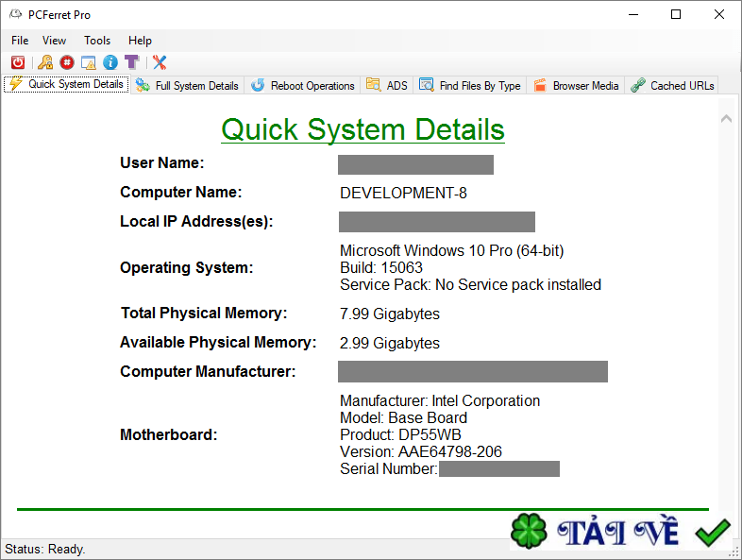Viewport: 742px width, 560px height.
Task: Click the red hash symbol toolbar icon
Action: 66,62
